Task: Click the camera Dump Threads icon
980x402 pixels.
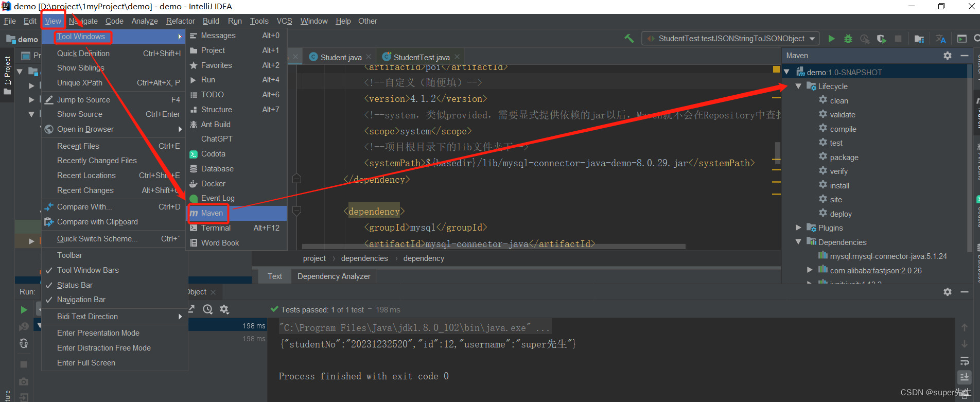Action: 24,381
